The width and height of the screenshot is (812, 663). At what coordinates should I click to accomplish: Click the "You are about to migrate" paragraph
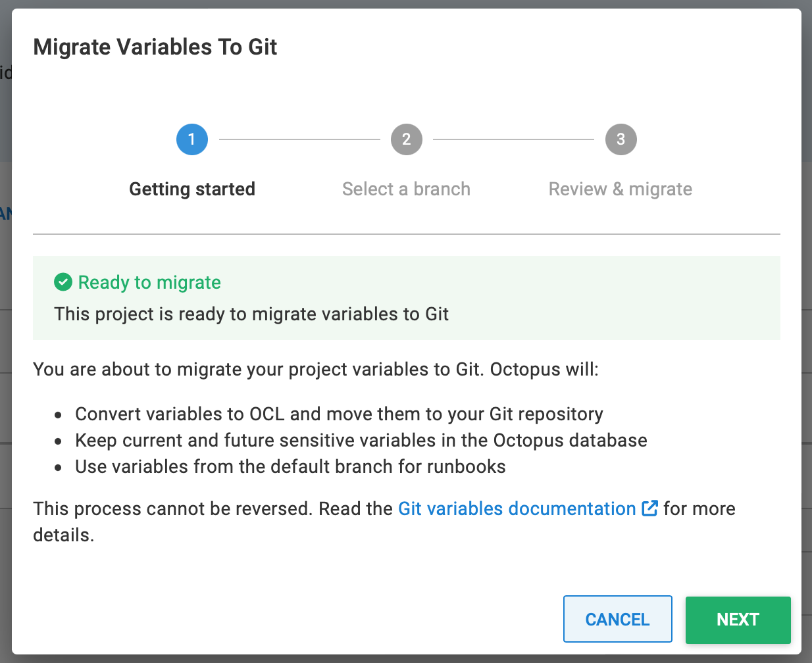(x=316, y=370)
